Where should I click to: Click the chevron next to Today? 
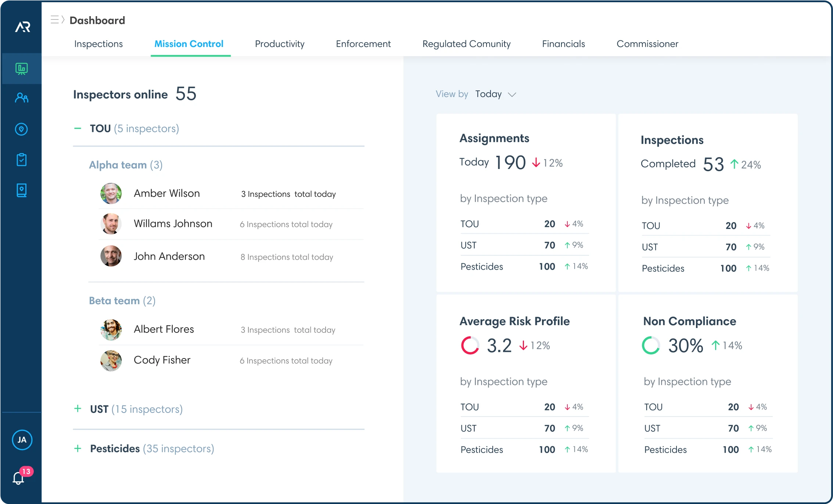click(x=512, y=95)
